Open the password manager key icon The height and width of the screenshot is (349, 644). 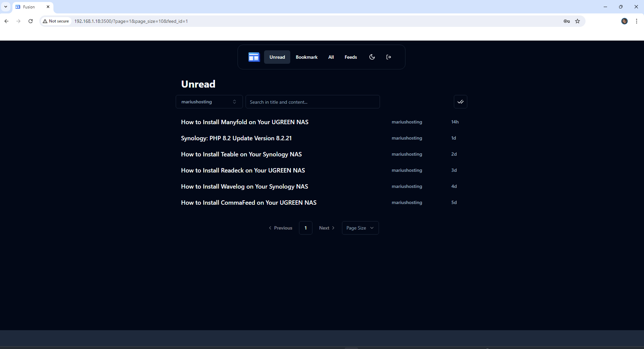point(567,21)
